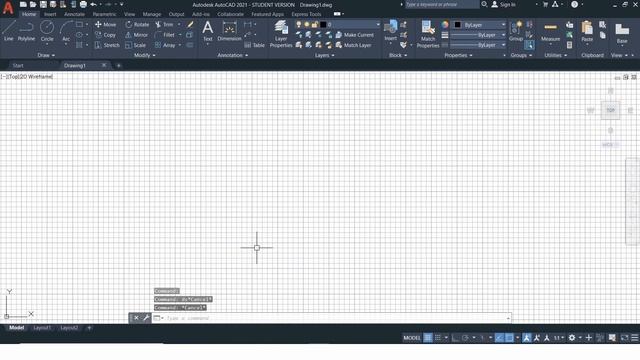Viewport: 640px width, 360px height.
Task: Toggle snap mode in status bar
Action: (x=438, y=338)
